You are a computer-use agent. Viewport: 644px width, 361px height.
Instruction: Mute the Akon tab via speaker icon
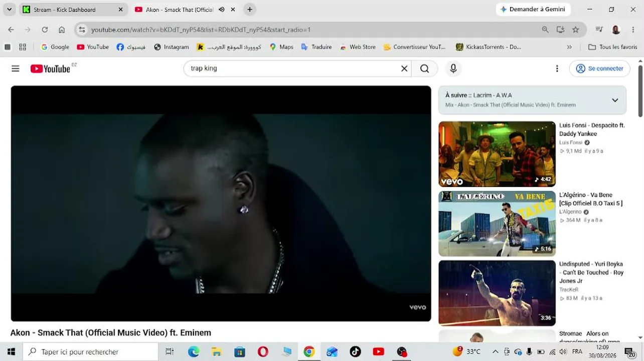pos(221,10)
